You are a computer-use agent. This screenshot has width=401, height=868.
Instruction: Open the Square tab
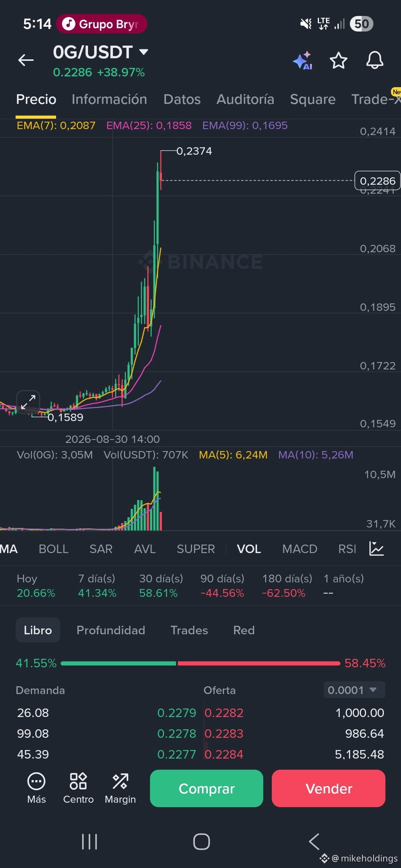coord(313,99)
